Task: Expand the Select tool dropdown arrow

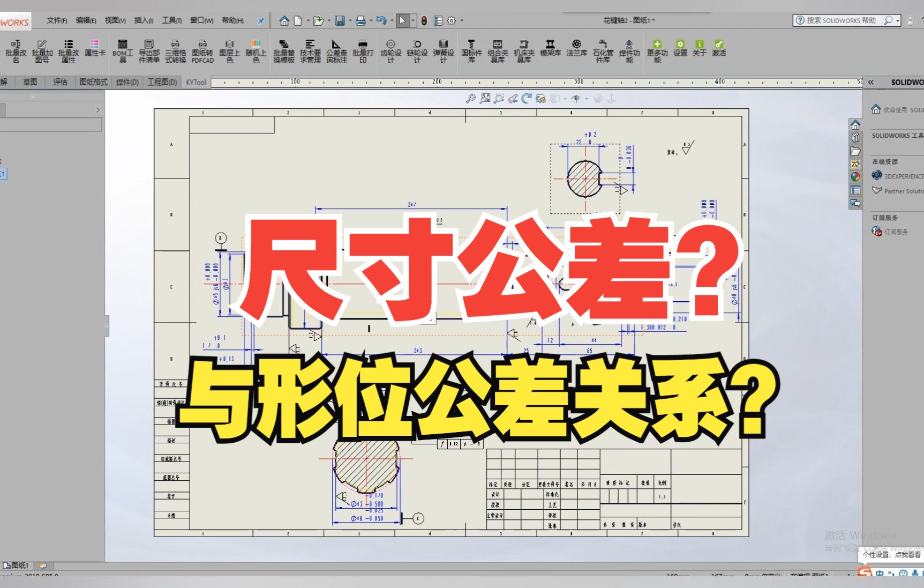Action: tap(413, 21)
